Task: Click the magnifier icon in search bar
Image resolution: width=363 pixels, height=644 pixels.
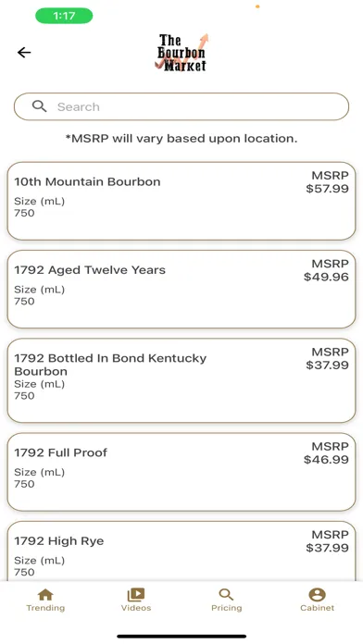Action: pos(40,106)
